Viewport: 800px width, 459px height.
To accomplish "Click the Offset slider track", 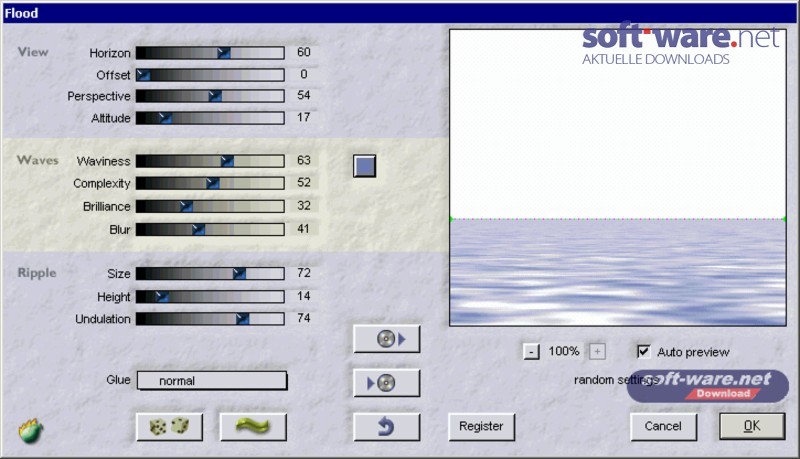I will pyautogui.click(x=210, y=75).
